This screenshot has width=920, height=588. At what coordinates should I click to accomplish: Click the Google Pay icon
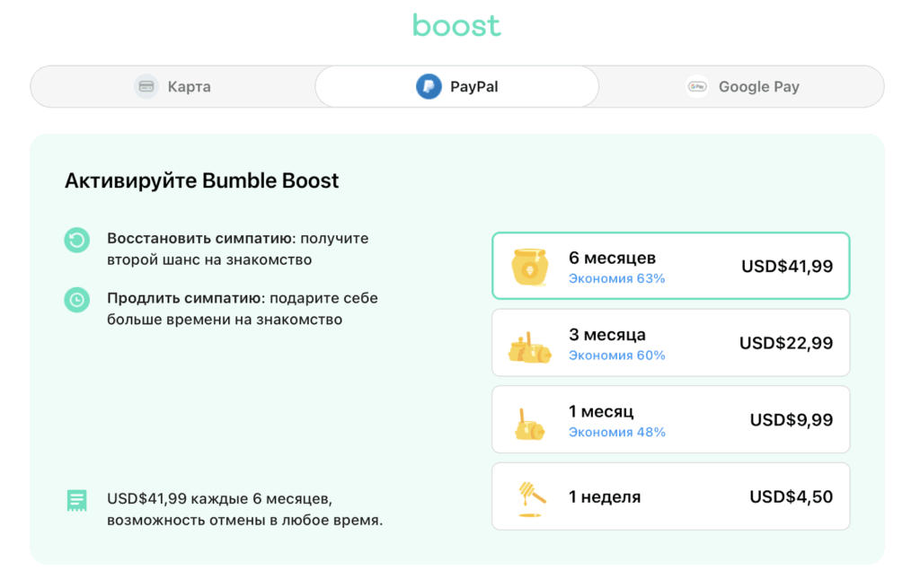click(x=696, y=86)
